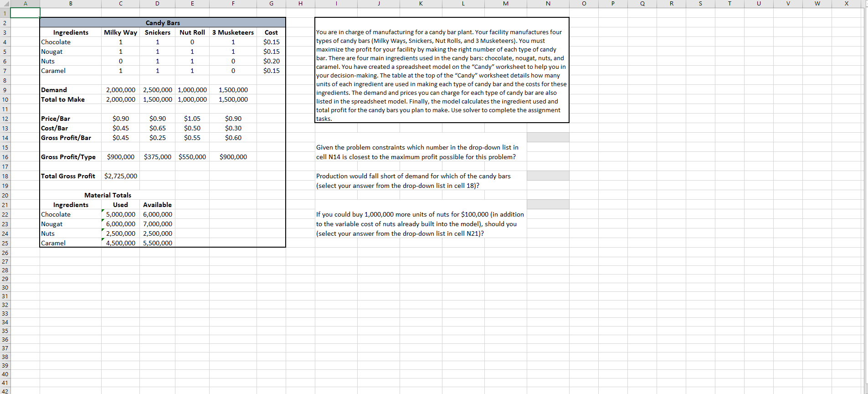This screenshot has height=394, width=868.
Task: Open the drop-down answer cell N21
Action: (x=548, y=204)
